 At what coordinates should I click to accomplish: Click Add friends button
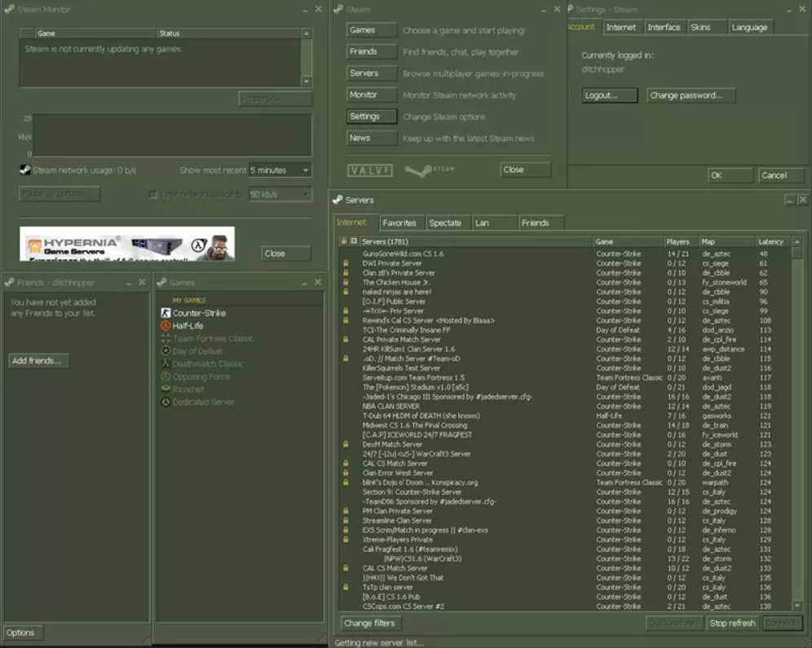[x=39, y=361]
